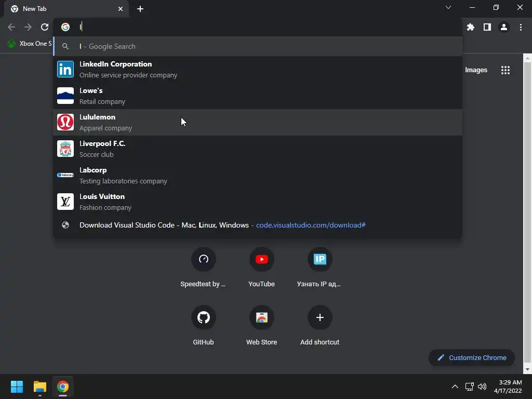Click the page scrollbar down arrow
This screenshot has width=532, height=399.
coord(527,369)
